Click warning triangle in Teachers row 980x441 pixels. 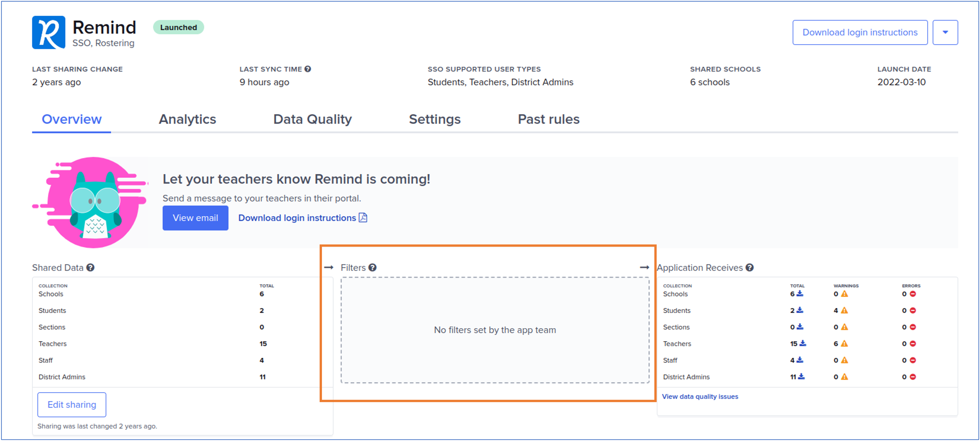[x=844, y=343]
